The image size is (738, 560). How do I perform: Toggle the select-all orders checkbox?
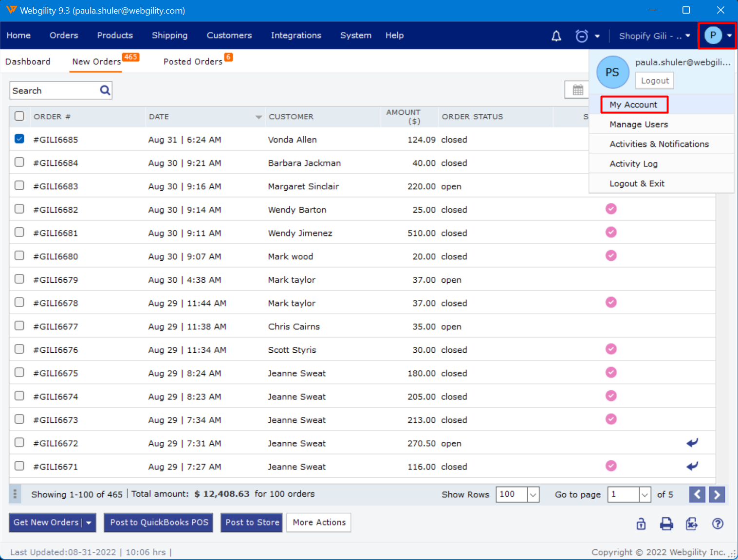click(x=19, y=116)
